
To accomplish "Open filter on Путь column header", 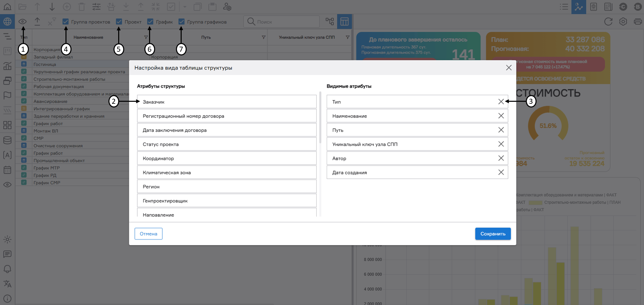I will [x=264, y=37].
